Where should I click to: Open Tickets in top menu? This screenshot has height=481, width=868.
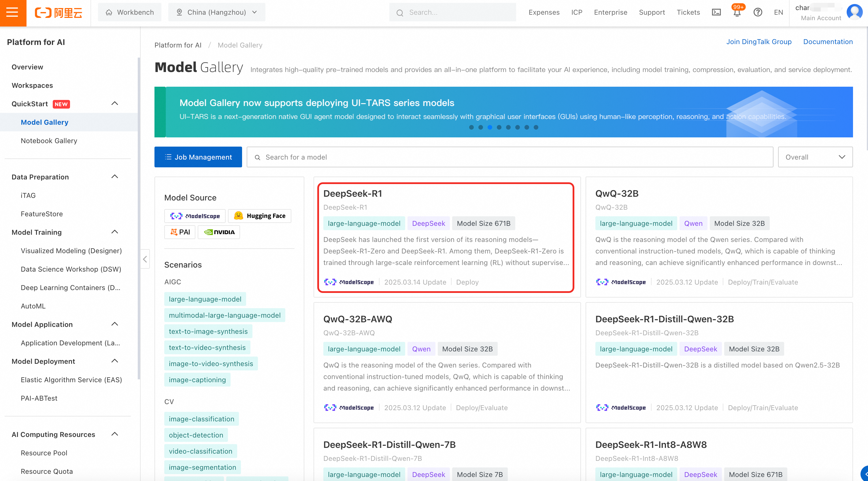click(688, 12)
